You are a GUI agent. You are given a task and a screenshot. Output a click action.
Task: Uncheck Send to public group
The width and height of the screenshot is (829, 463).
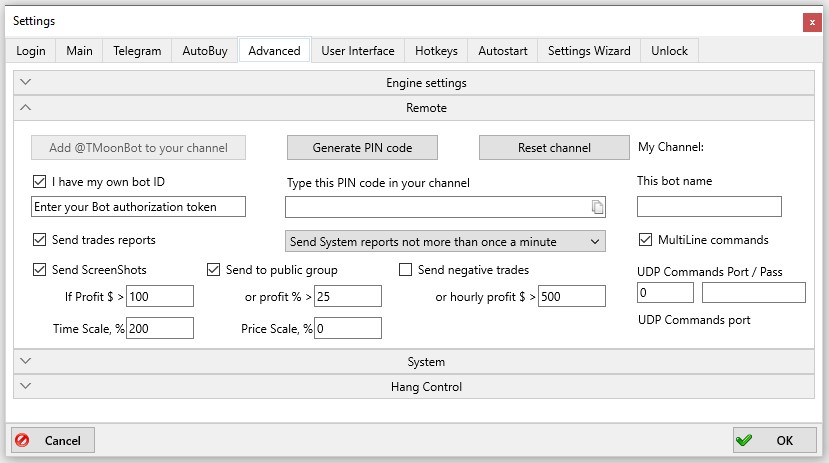[214, 269]
